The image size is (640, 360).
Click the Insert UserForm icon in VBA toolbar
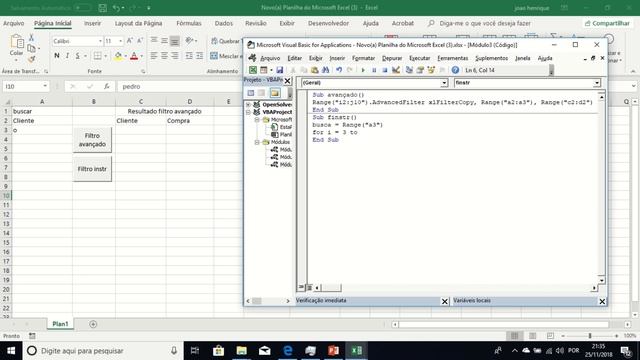point(264,70)
